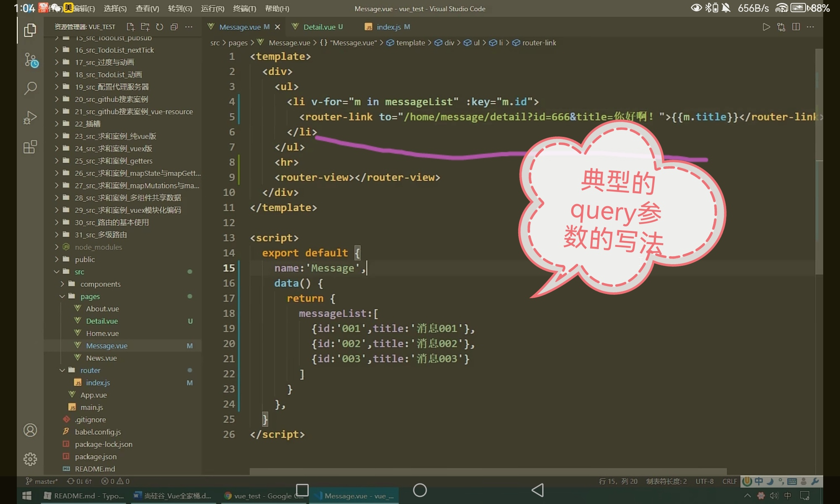Switch to the Detail.vue tab

tap(319, 27)
